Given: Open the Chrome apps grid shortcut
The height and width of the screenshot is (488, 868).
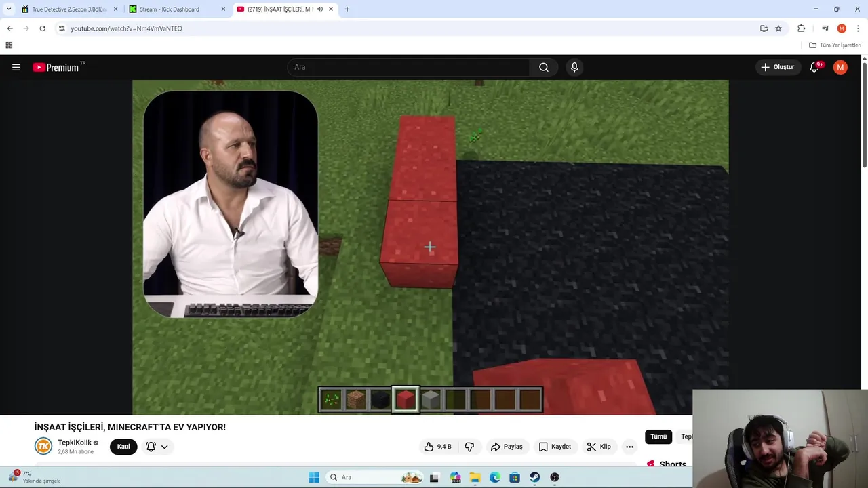Looking at the screenshot, I should click(9, 45).
